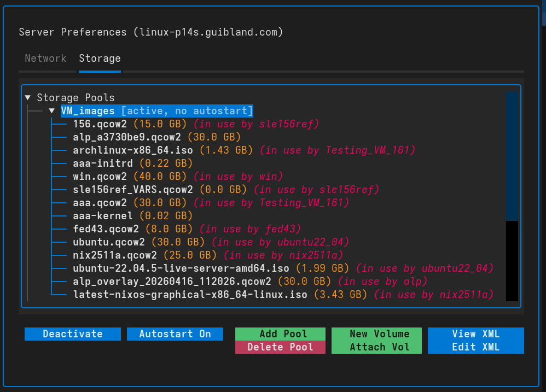
Task: Click the Attach Vol button
Action: [x=379, y=347]
